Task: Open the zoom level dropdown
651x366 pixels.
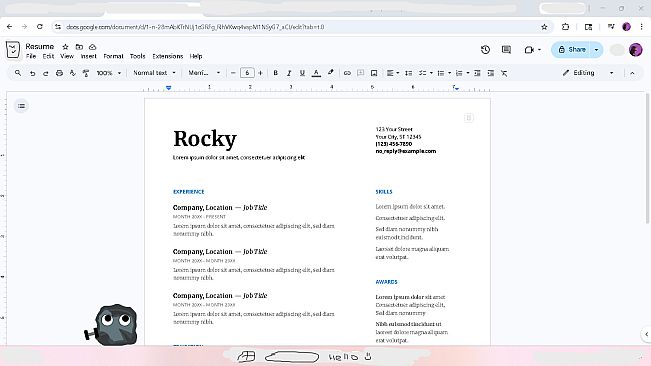Action: [x=109, y=73]
